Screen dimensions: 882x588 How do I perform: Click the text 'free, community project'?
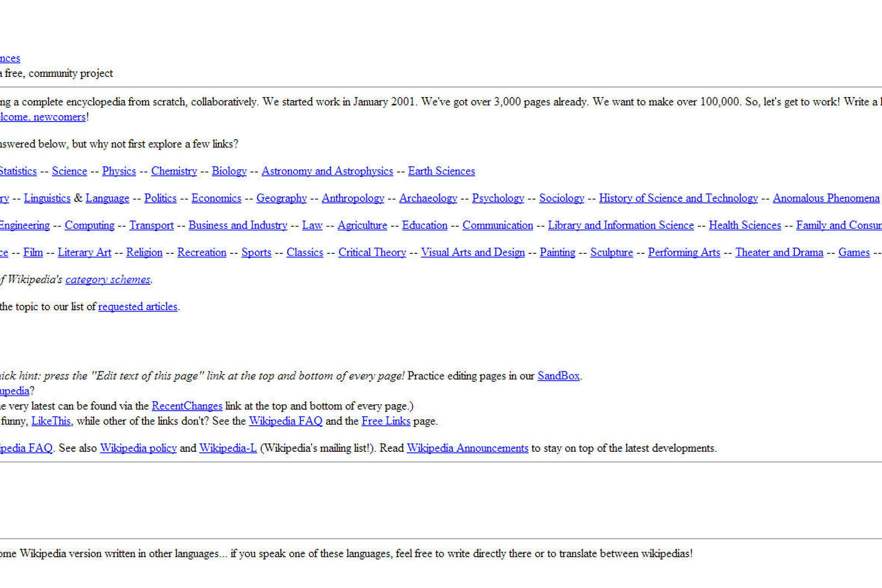point(59,73)
